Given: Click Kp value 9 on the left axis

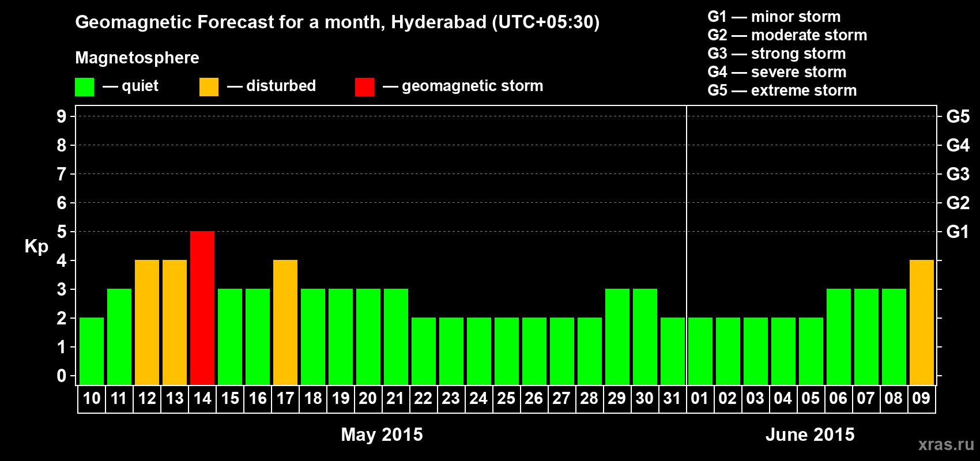Looking at the screenshot, I should (x=62, y=116).
